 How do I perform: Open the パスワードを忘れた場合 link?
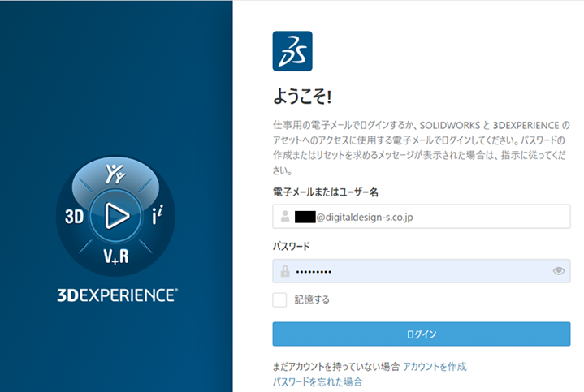318,381
